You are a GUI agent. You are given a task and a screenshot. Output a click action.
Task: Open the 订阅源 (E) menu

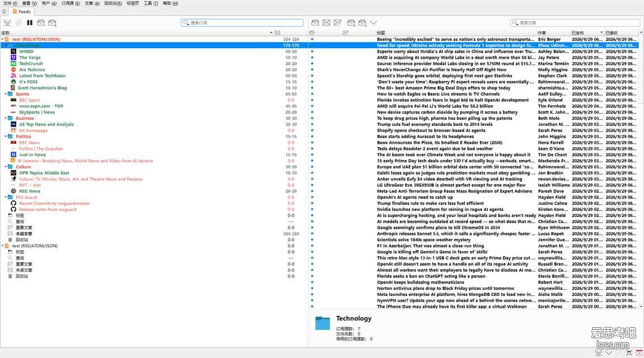(71, 3)
